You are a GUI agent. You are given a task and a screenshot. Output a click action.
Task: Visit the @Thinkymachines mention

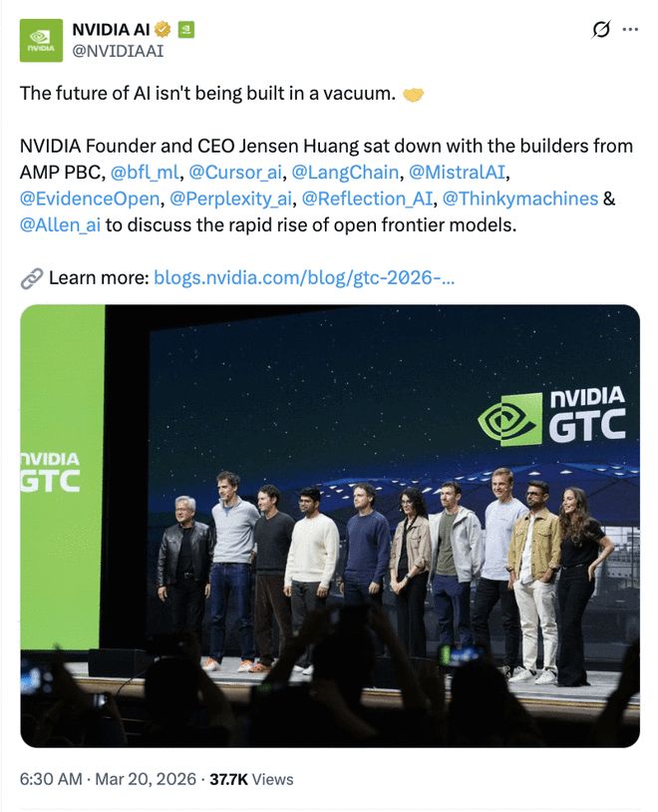point(520,199)
